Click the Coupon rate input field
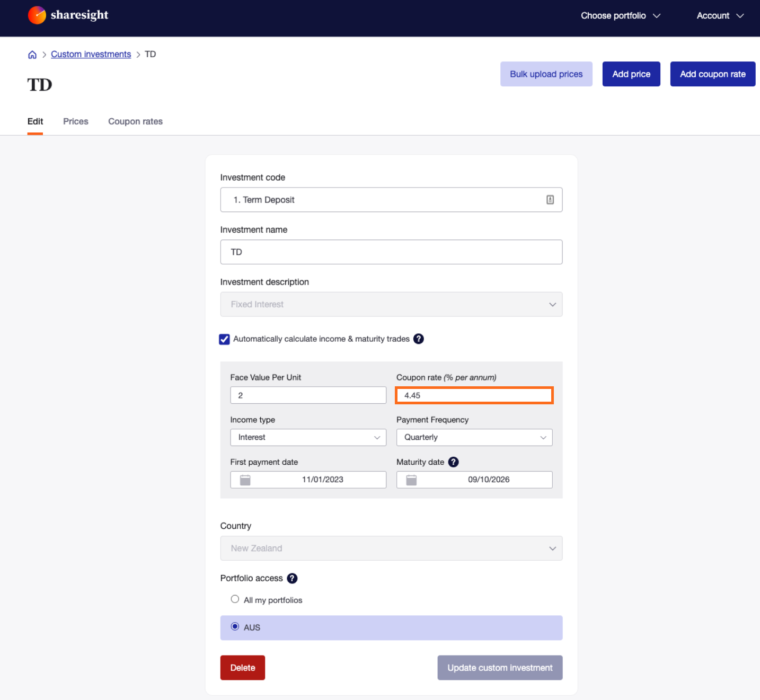Image resolution: width=760 pixels, height=700 pixels. [x=474, y=395]
